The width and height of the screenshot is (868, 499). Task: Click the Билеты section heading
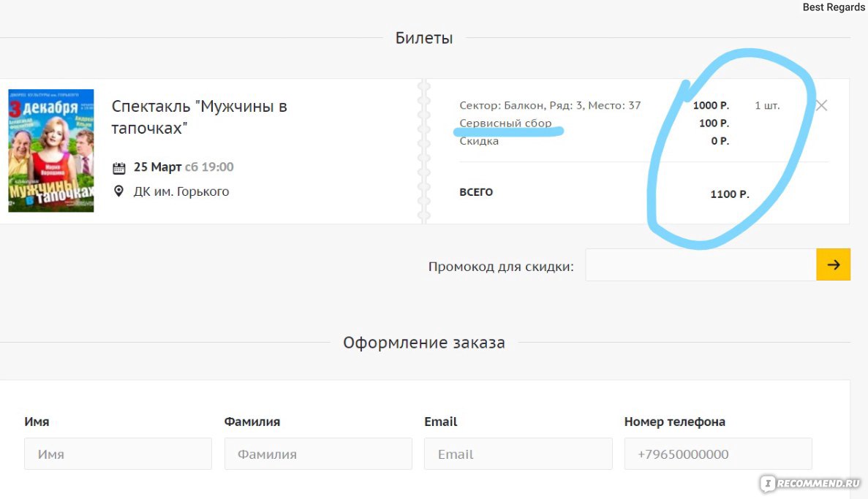(x=424, y=37)
